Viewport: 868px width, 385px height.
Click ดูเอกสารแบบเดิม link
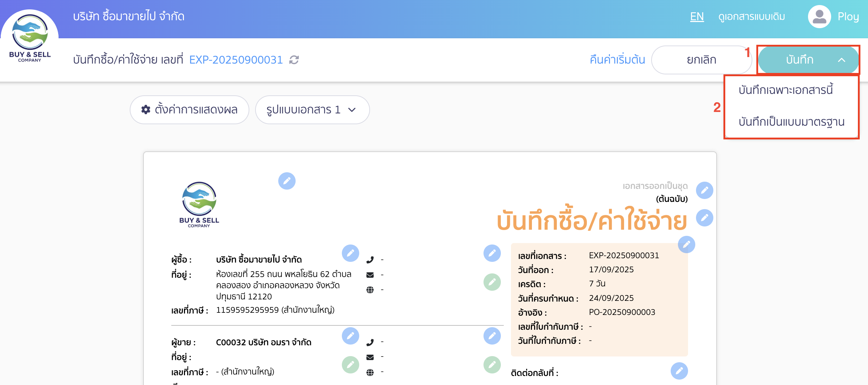pos(752,17)
